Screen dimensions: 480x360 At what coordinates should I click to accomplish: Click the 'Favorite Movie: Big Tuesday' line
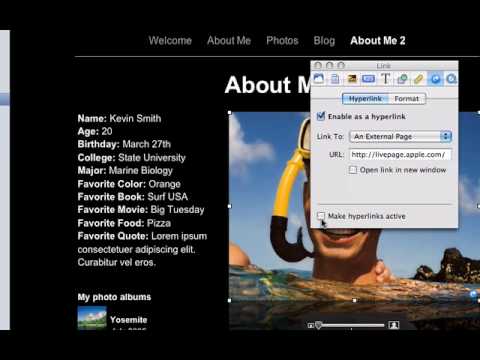(x=141, y=210)
